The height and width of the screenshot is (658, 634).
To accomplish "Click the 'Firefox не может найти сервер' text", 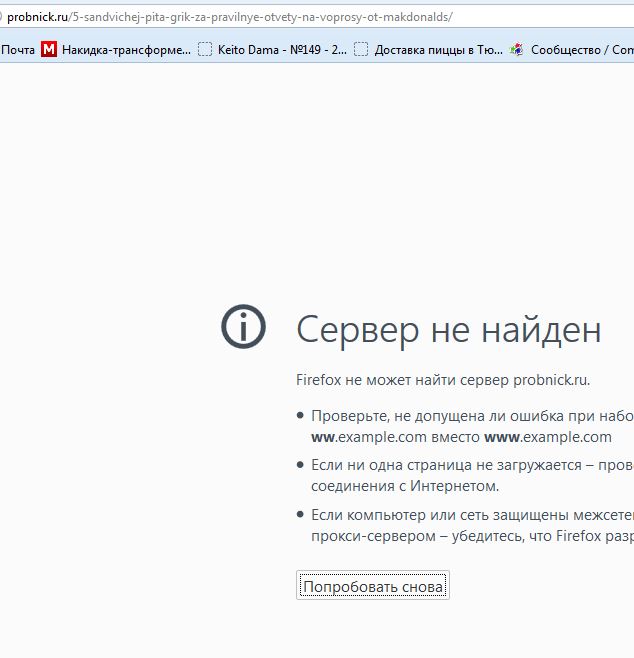I will tap(443, 379).
